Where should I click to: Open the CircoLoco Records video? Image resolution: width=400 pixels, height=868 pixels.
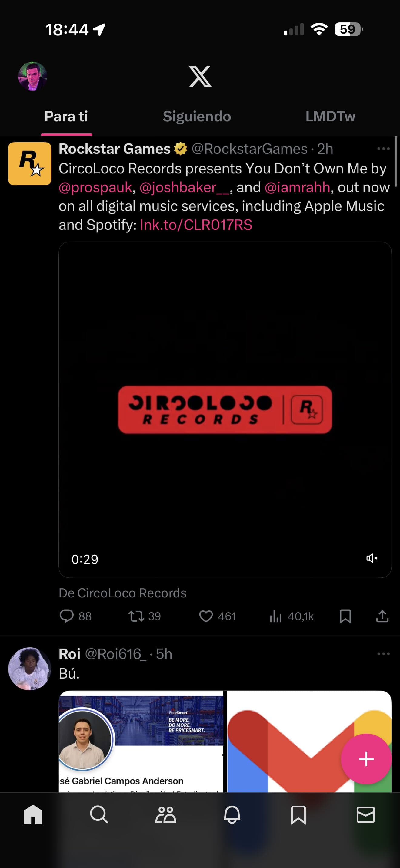pyautogui.click(x=225, y=409)
